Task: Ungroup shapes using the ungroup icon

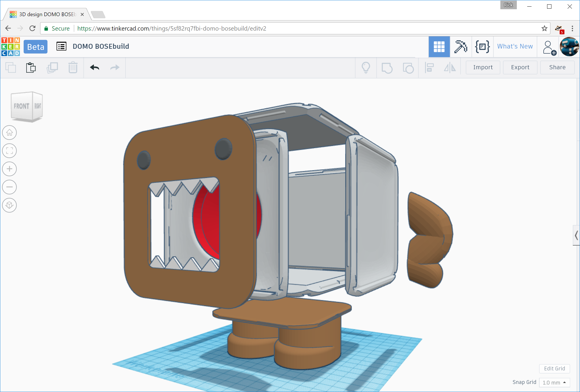Action: point(408,67)
